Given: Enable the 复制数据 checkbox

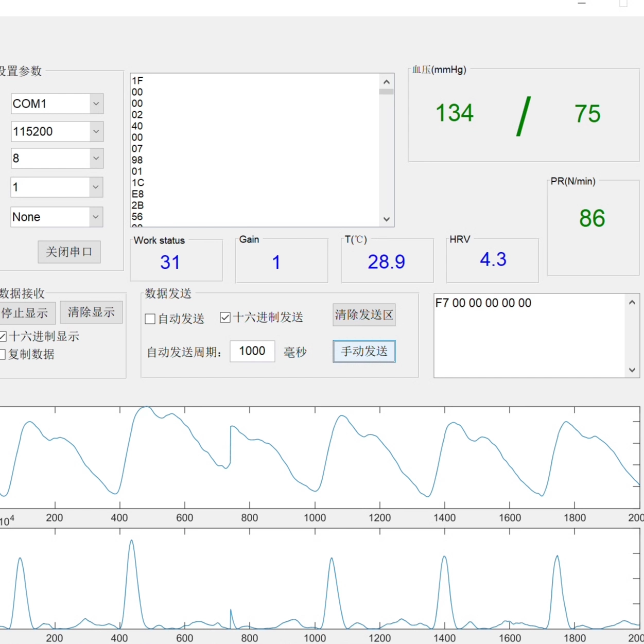Looking at the screenshot, I should click(3, 354).
